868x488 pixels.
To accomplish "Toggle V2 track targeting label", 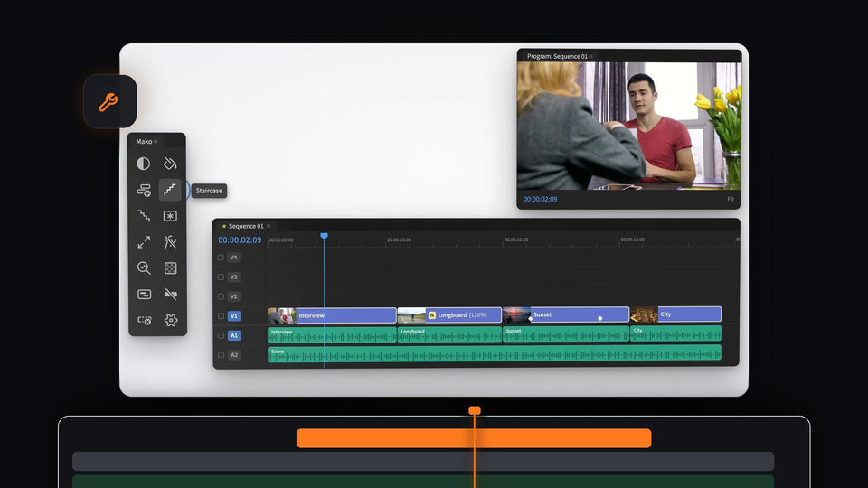I will coord(233,296).
